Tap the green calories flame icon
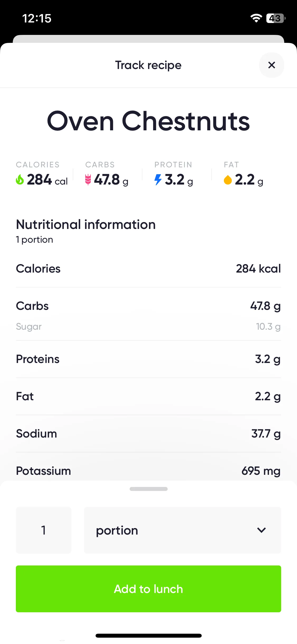The image size is (297, 644). pos(20,180)
